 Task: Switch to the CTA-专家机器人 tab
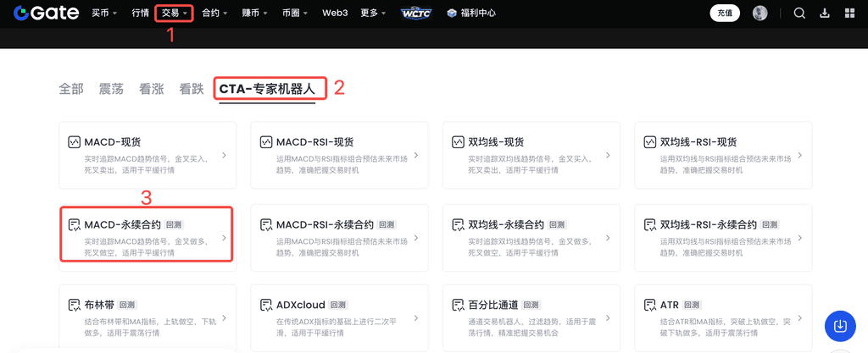(266, 89)
